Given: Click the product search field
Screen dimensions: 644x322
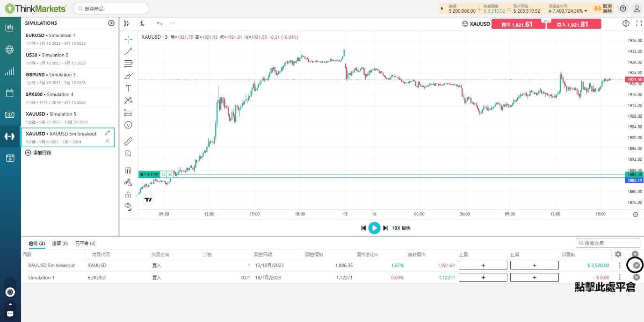Looking at the screenshot, I should pos(111,8).
